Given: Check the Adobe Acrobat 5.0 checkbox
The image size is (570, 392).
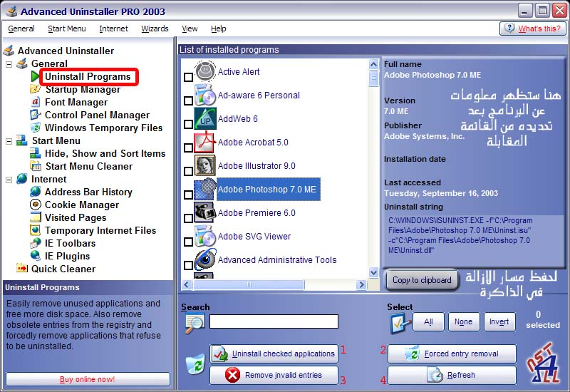Looking at the screenshot, I should 188,148.
